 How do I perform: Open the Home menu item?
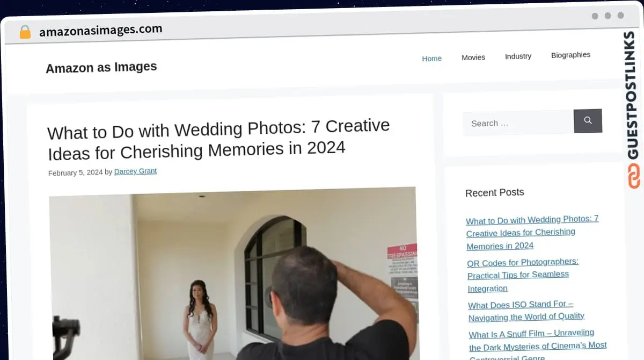[431, 59]
